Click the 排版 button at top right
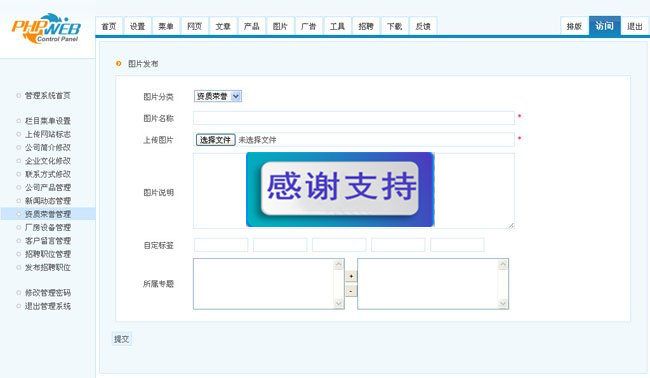Viewport: 650px width, 378px height. coord(574,26)
